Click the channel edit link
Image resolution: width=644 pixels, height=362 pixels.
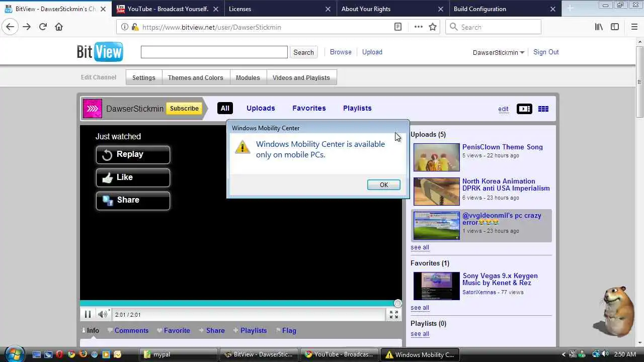(503, 109)
